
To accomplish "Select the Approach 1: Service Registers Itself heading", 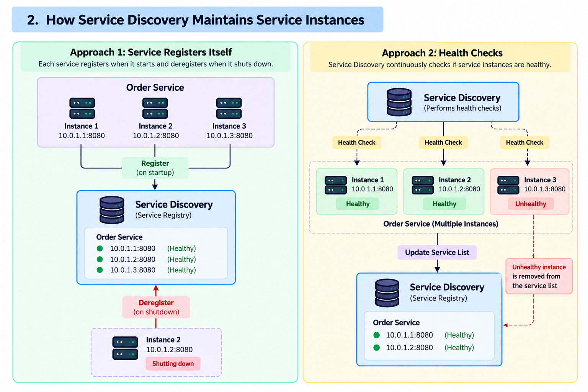I will point(151,52).
